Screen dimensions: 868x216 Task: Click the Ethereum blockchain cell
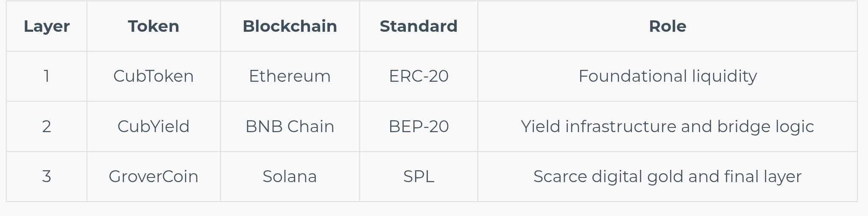point(290,76)
